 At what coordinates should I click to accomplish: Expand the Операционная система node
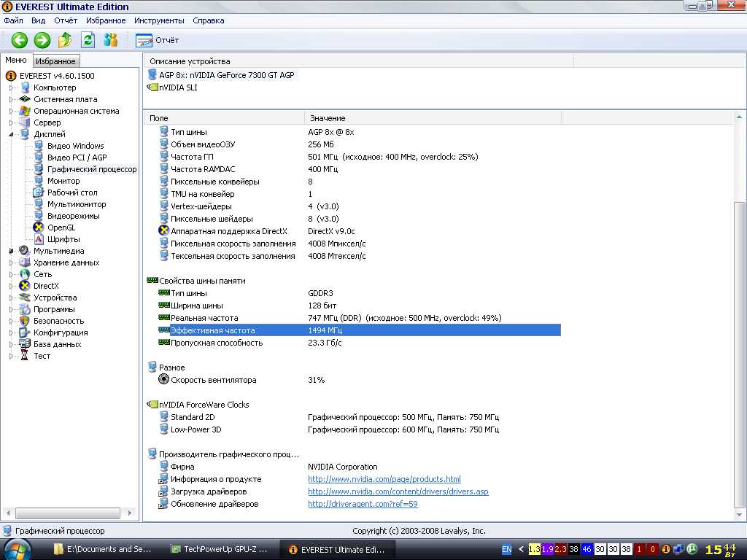11,111
